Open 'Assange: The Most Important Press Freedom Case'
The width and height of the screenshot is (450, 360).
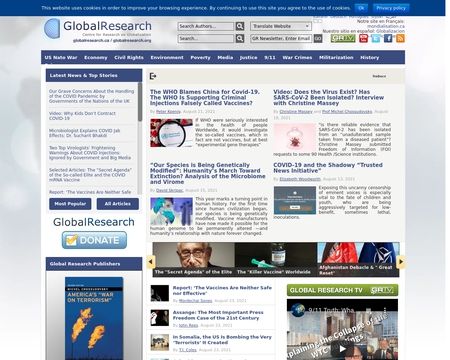tap(218, 315)
